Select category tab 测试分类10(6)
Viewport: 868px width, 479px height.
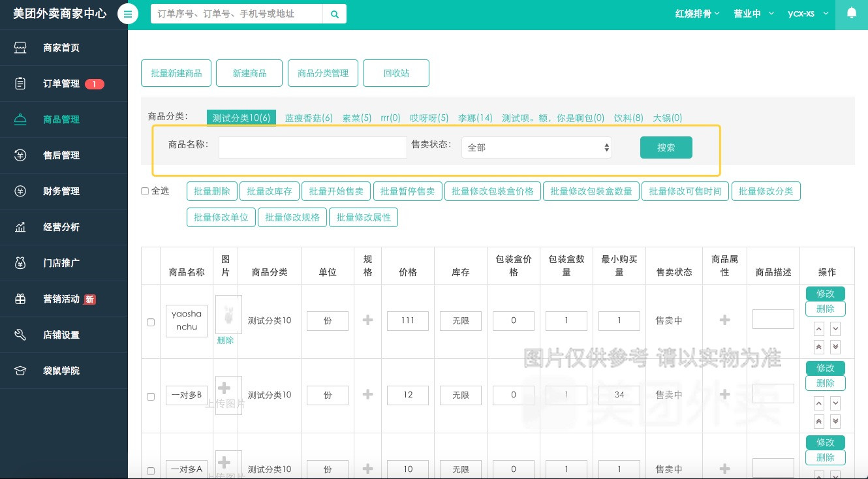tap(241, 117)
